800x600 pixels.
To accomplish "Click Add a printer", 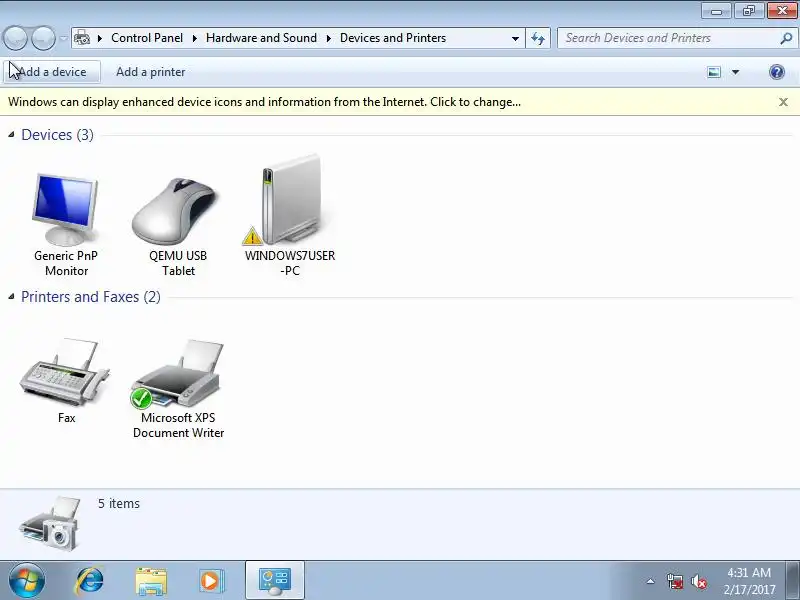I will tap(151, 72).
